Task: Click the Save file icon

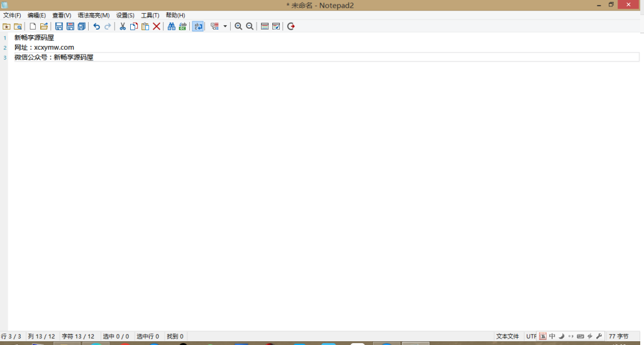Action: tap(59, 26)
